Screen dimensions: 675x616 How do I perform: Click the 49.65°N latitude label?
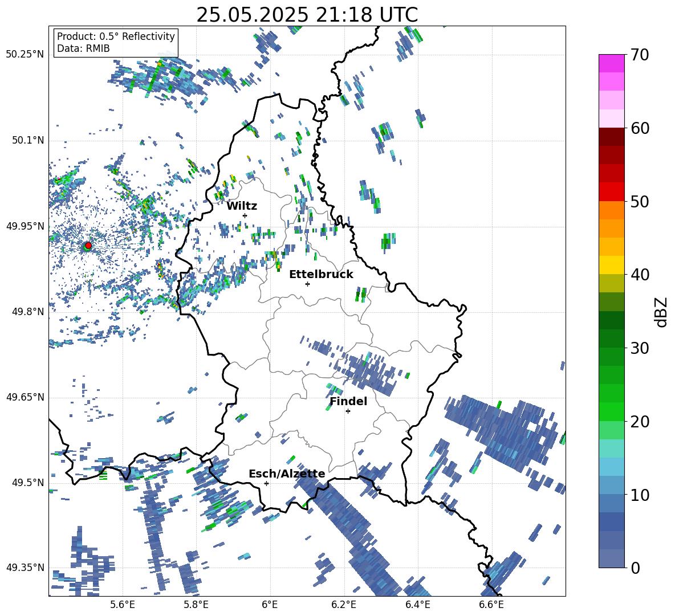25,397
